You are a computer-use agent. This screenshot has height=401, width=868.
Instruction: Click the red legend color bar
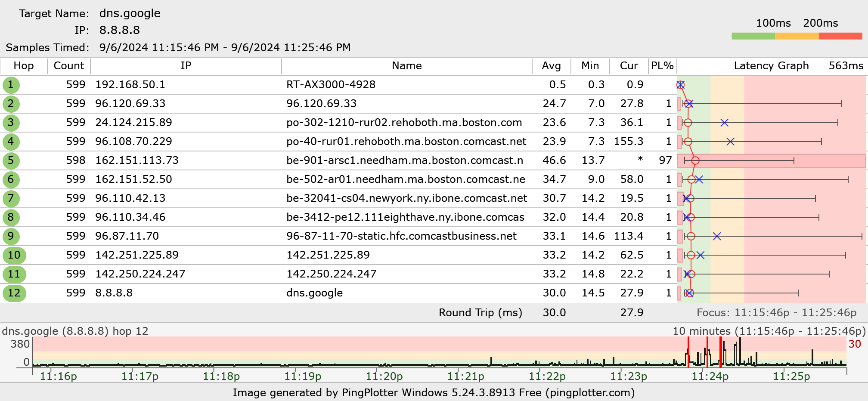click(x=840, y=36)
